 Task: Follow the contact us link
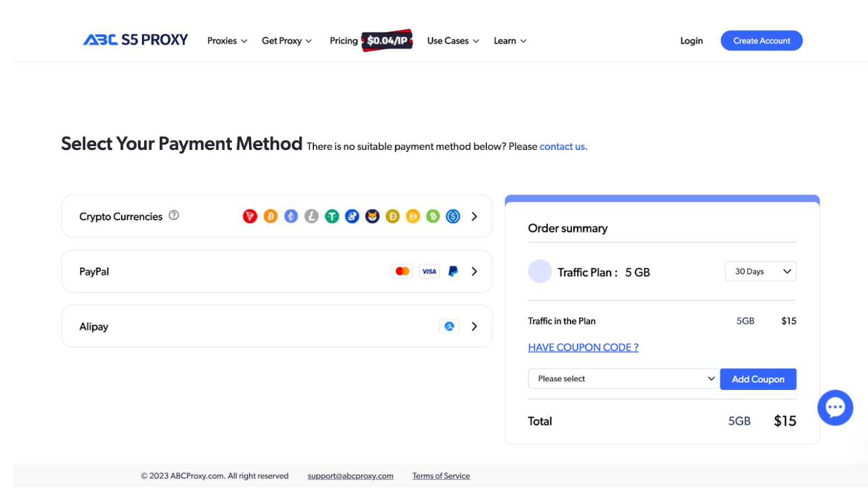[x=563, y=147]
